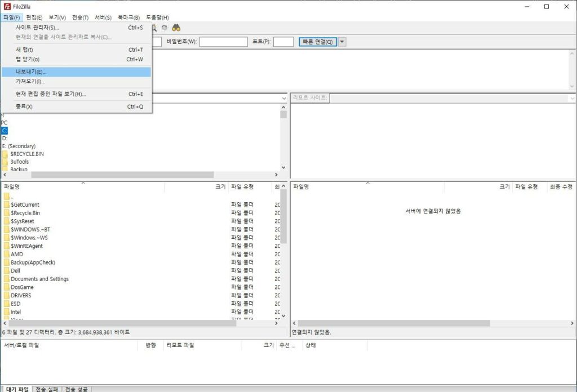Click the FileZilla logo in title bar
Screen dimensions: 577x392
coord(7,7)
